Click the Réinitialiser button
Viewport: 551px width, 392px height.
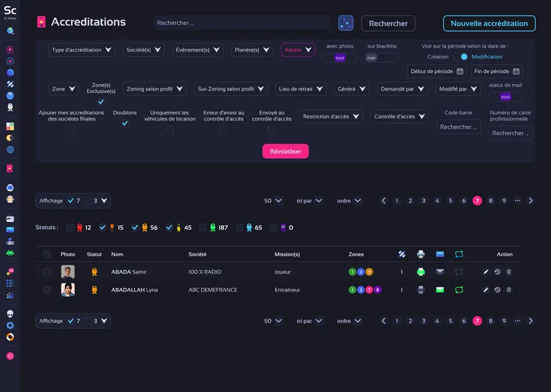285,152
